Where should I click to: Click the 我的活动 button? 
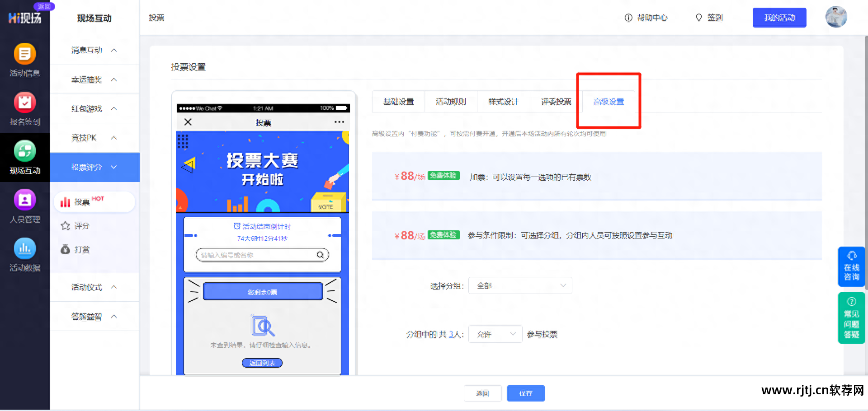click(x=779, y=17)
